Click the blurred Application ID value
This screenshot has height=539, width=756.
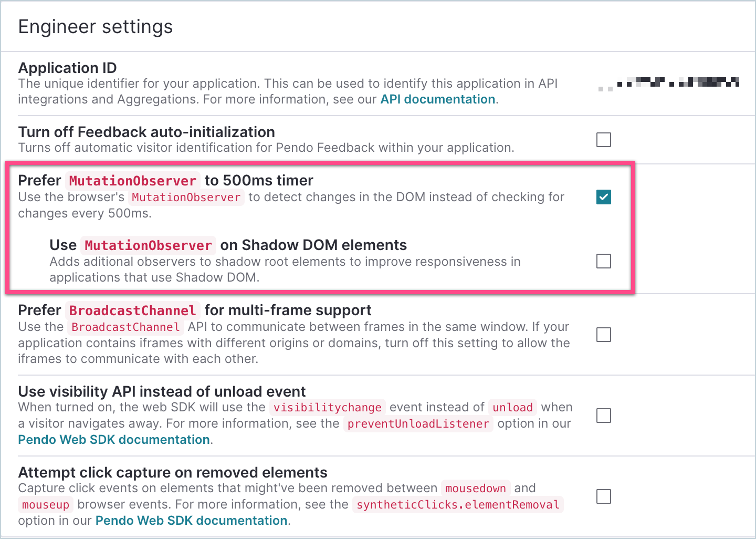(x=669, y=83)
